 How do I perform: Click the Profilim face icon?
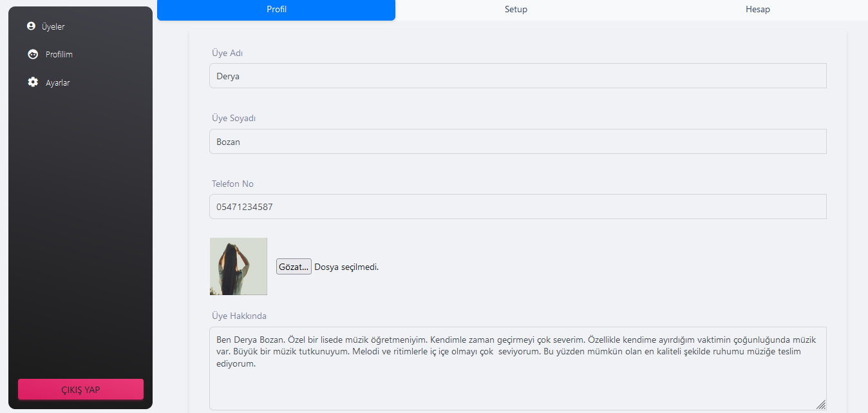33,54
